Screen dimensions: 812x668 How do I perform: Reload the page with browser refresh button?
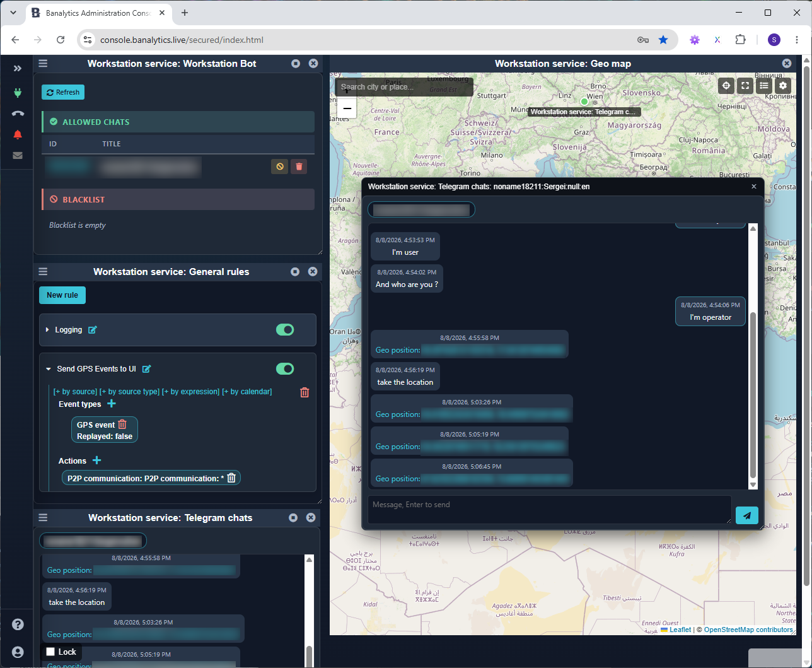pyautogui.click(x=61, y=40)
